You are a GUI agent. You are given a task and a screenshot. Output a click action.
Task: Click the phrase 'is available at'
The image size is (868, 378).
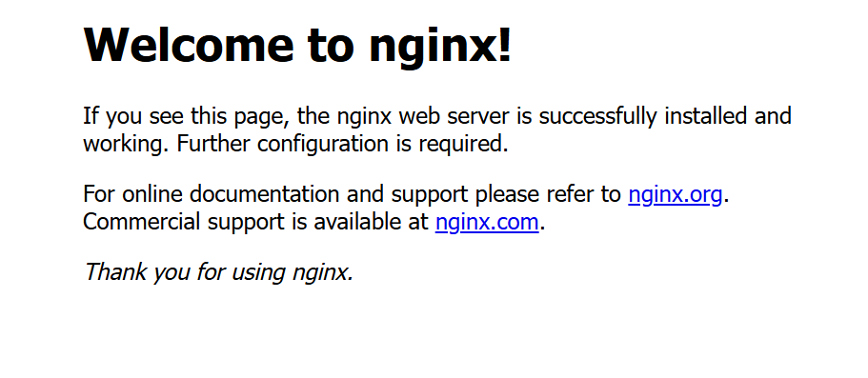click(x=357, y=223)
